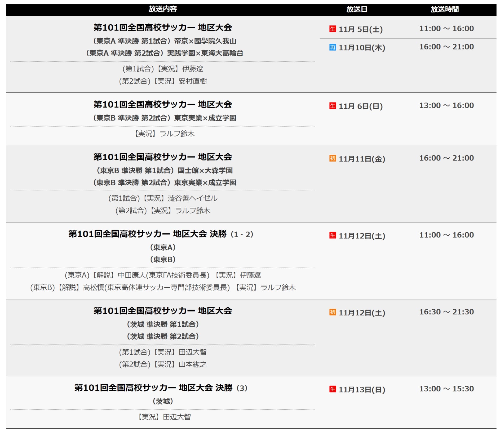Click time 13:00 ～ 16:00 for 11月 6日
Screen dimensions: 504x437
[x=446, y=106]
